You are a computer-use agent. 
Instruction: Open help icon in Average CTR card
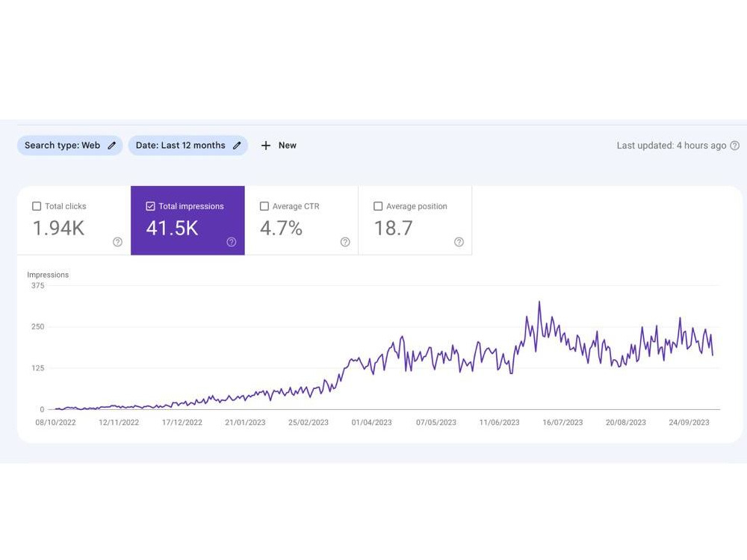coord(345,242)
